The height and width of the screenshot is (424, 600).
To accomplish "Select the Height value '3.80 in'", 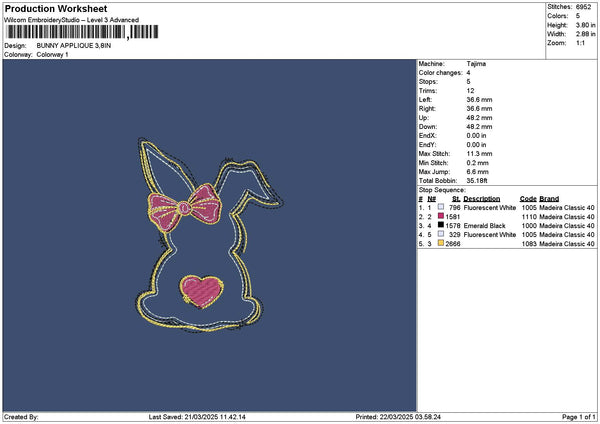I will (585, 25).
